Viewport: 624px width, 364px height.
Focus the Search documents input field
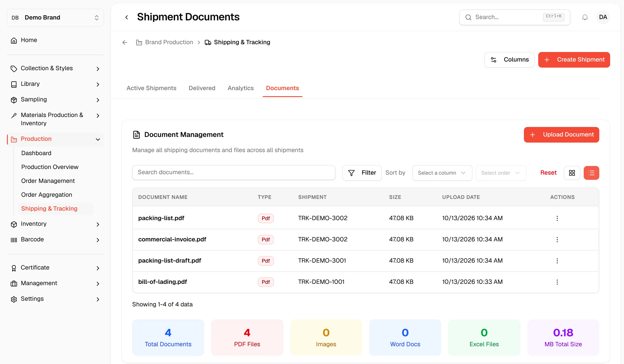[234, 172]
